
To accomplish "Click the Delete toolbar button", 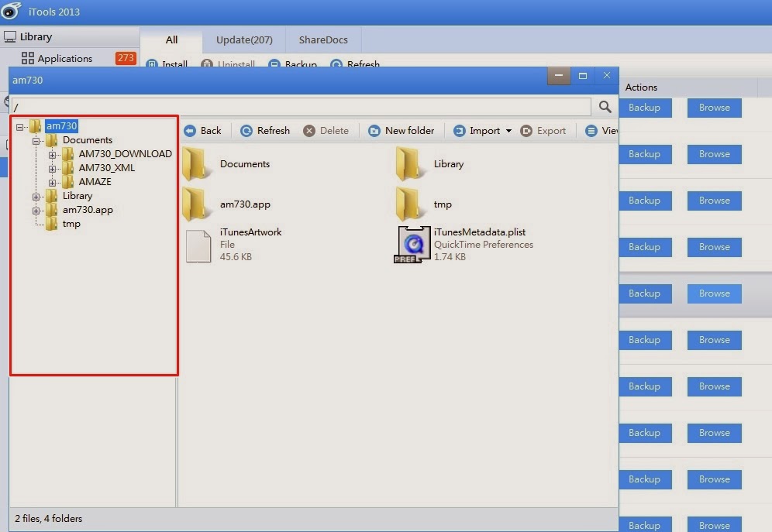I will [326, 131].
